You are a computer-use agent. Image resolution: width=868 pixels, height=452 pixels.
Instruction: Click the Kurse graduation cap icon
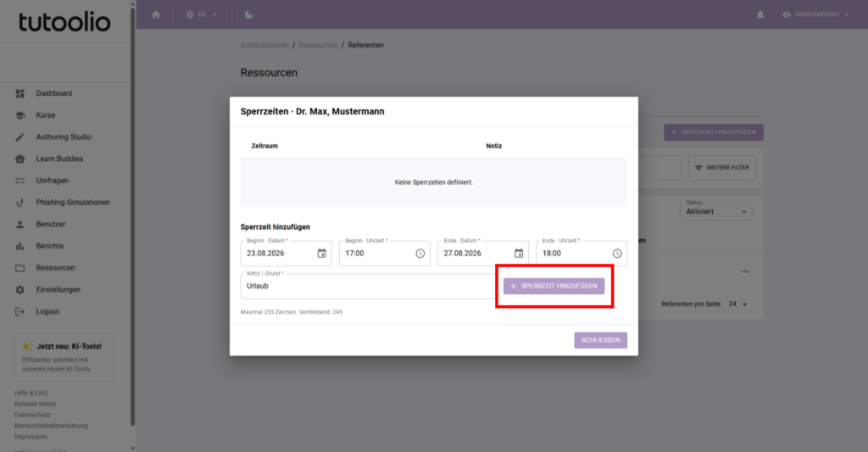pos(20,115)
